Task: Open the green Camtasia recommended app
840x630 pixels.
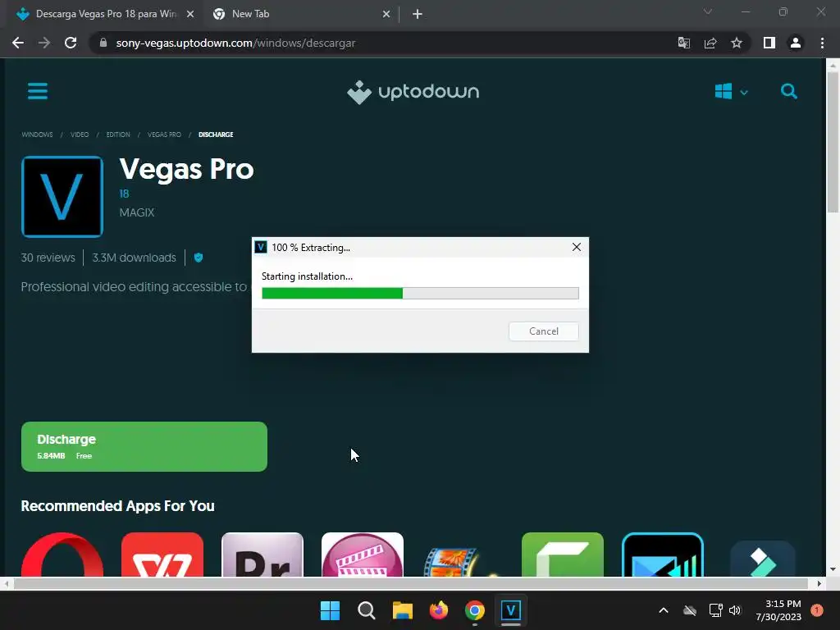Action: click(x=563, y=555)
